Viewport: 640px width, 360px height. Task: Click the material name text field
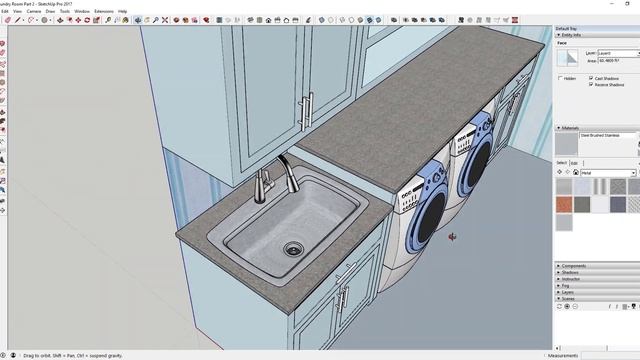pos(608,135)
